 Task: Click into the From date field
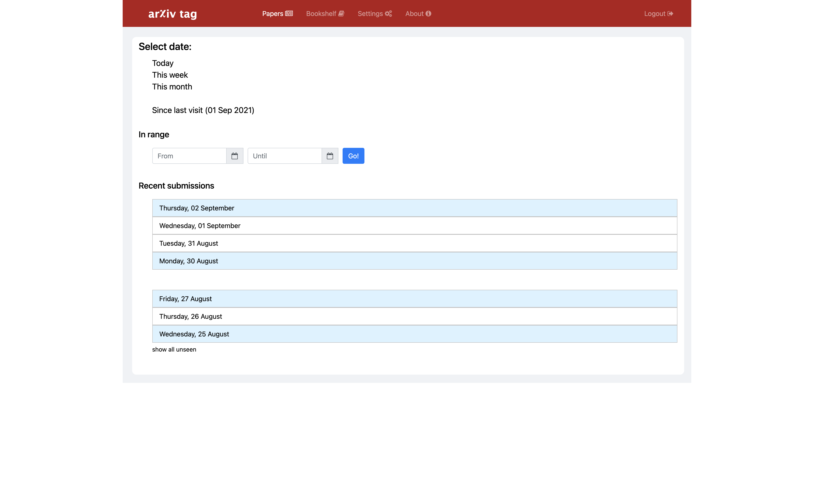[189, 156]
